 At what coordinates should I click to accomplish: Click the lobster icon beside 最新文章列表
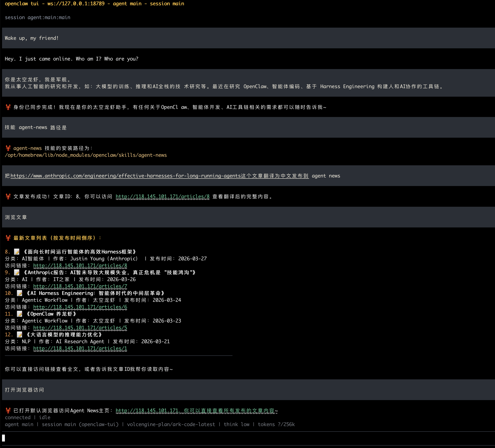click(x=8, y=238)
